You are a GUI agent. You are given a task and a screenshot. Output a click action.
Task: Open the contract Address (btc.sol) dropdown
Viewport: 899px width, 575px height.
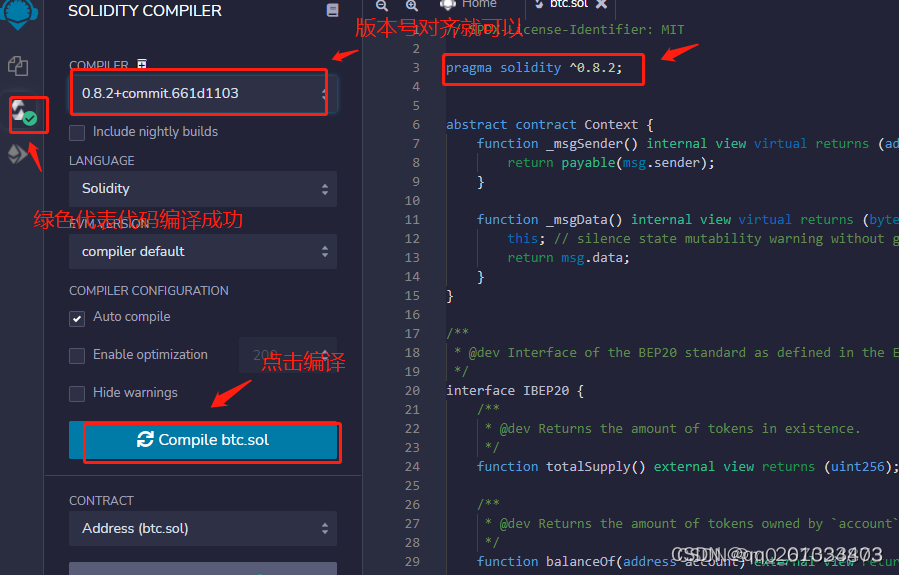click(x=203, y=529)
